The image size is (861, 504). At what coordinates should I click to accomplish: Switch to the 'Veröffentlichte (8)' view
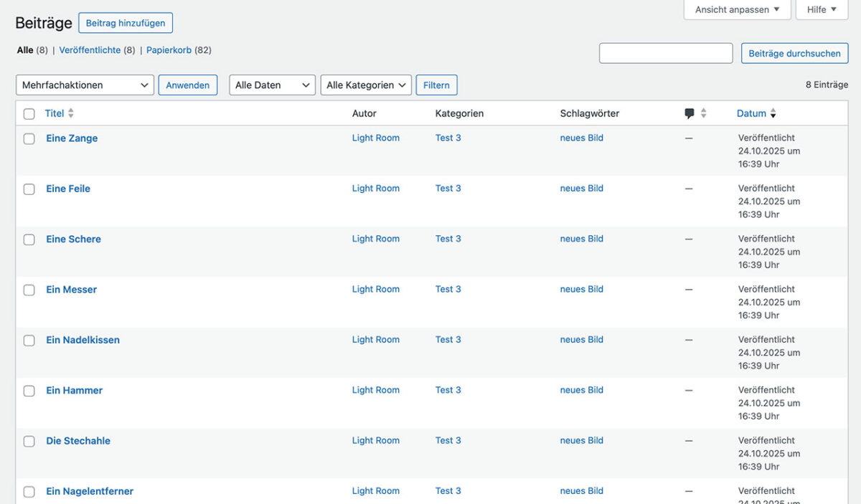92,49
